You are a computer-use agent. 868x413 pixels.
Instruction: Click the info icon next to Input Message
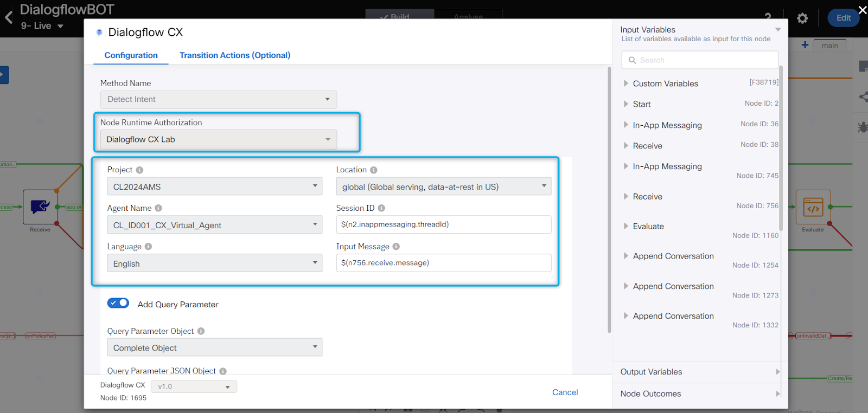(x=396, y=247)
